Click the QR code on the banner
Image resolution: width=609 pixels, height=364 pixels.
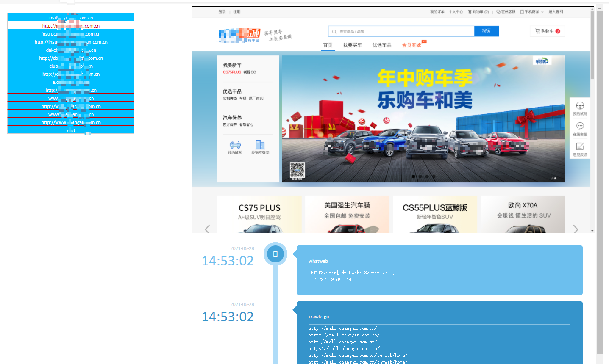(297, 170)
